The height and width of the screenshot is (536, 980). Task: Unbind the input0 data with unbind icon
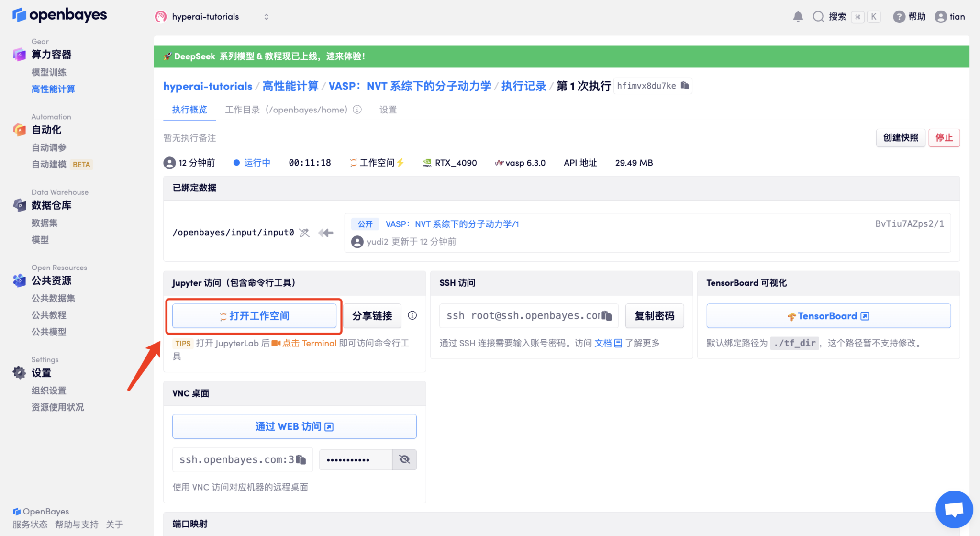304,233
